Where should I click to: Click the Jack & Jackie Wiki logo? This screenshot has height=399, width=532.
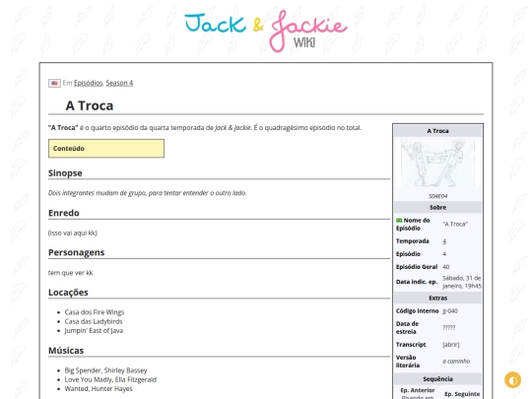point(266,32)
